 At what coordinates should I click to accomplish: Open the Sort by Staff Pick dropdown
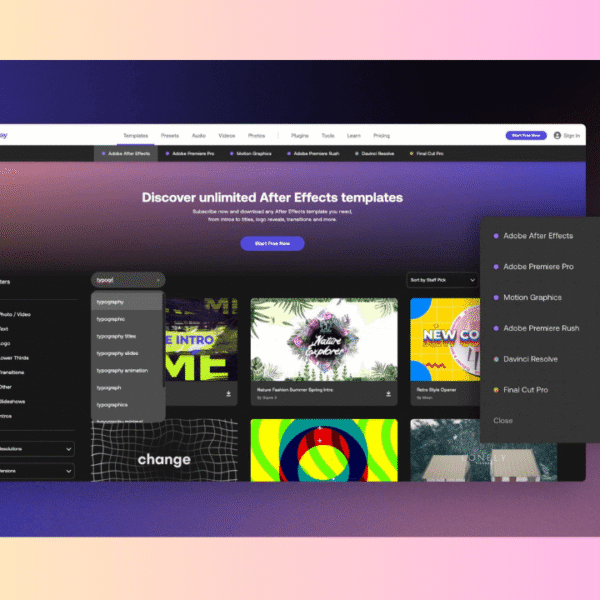(x=442, y=280)
